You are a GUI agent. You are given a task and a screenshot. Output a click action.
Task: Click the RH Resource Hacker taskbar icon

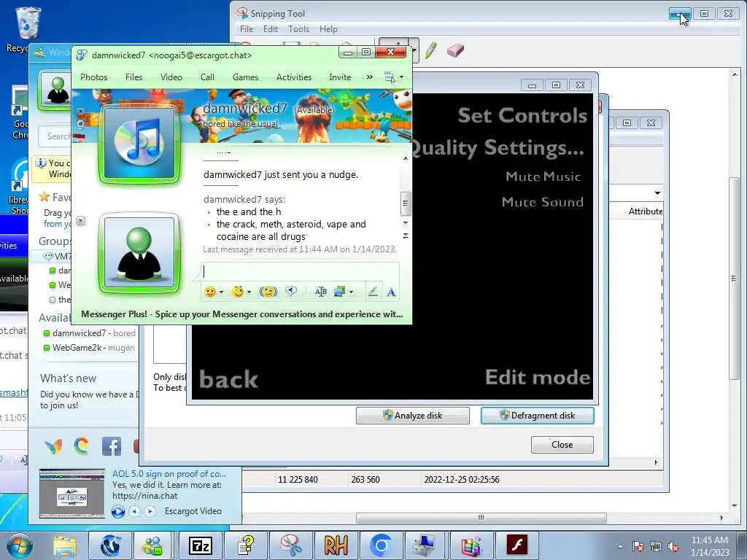tap(336, 546)
